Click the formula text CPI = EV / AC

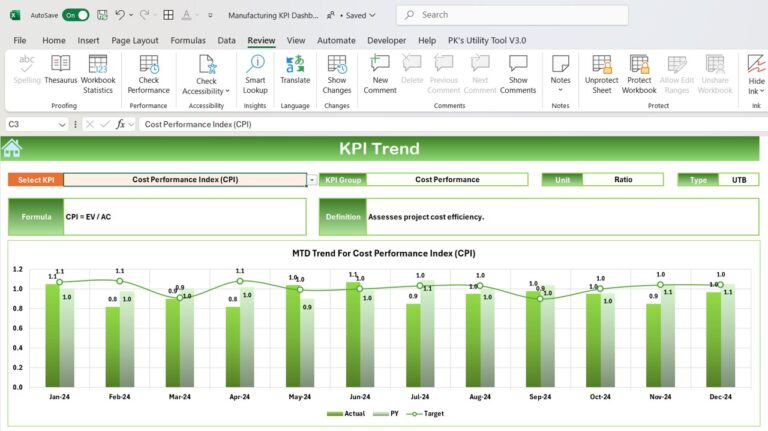(x=88, y=217)
